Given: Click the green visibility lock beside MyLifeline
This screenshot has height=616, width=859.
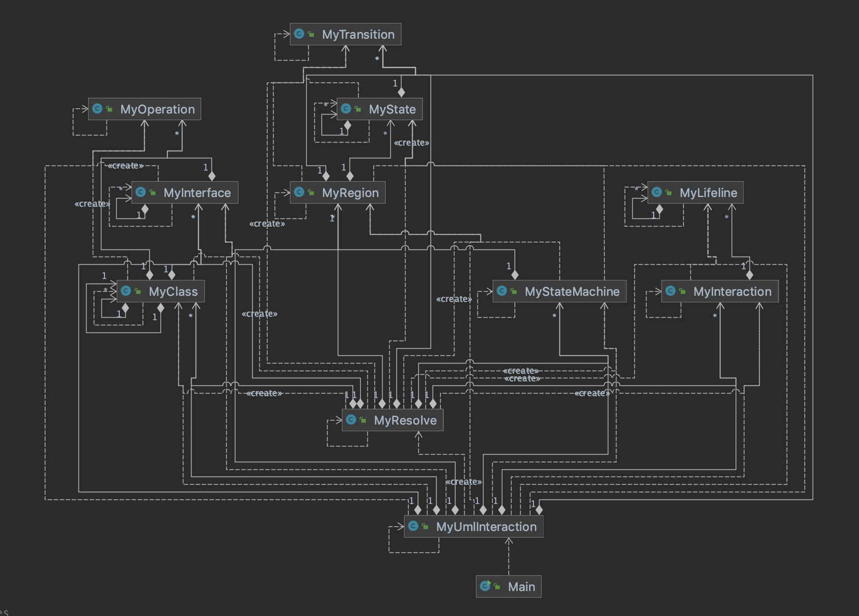Looking at the screenshot, I should coord(668,193).
